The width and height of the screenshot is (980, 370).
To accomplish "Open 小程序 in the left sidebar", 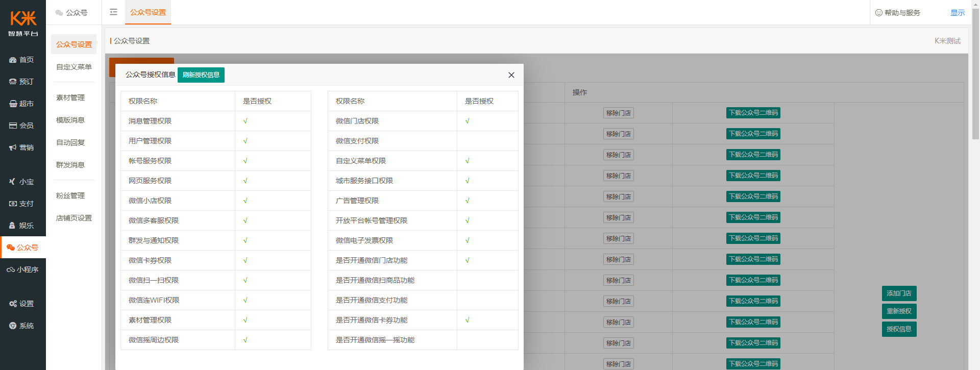I will tap(22, 269).
